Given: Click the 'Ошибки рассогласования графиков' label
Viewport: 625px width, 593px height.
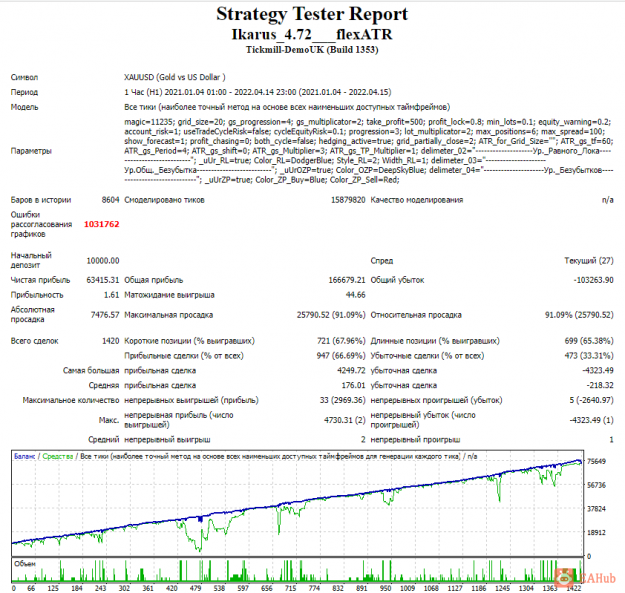Looking at the screenshot, I should (41, 224).
